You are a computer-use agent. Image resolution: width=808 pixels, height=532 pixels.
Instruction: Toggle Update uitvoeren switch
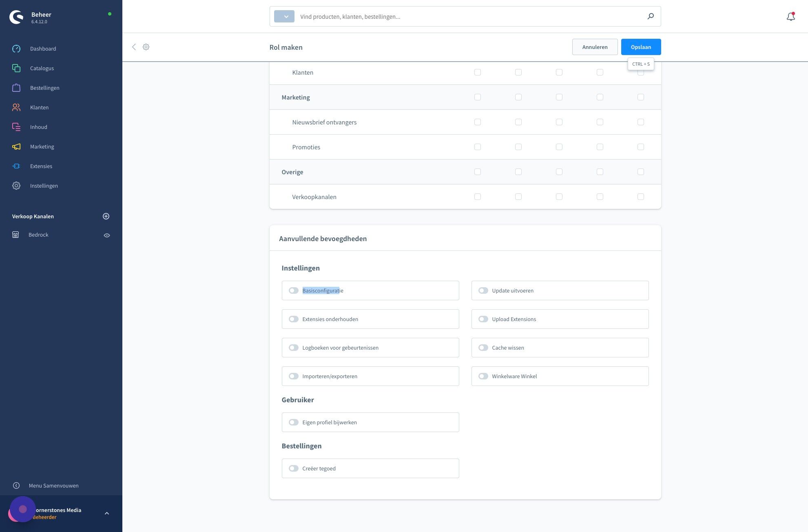483,290
